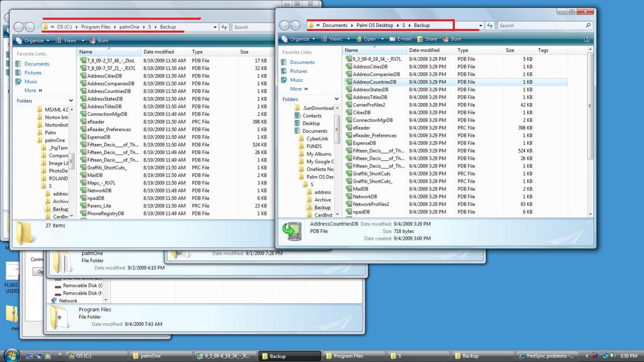Image resolution: width=644 pixels, height=362 pixels.
Task: Open the Views dropdown arrow in left window
Action: click(83, 41)
